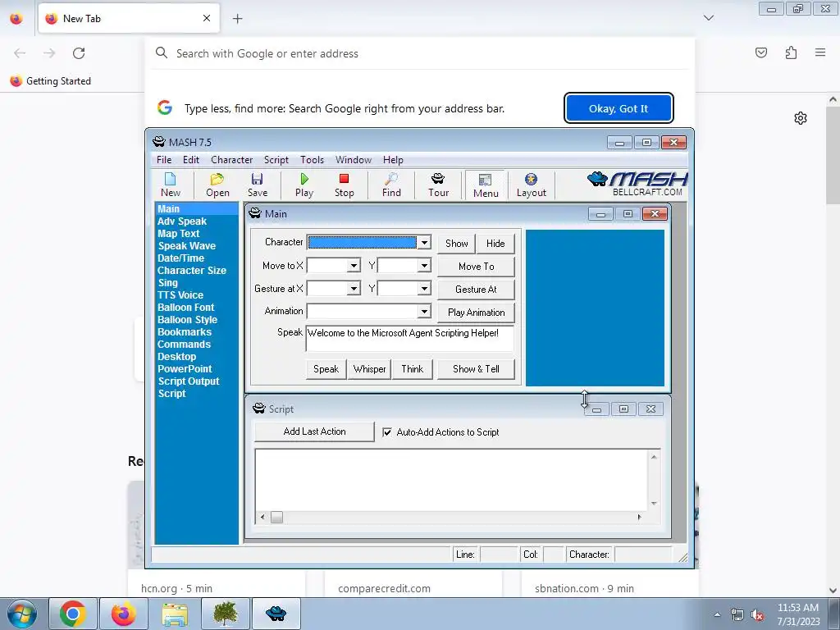Select Date/Time in the sidebar
The image size is (840, 630).
180,258
